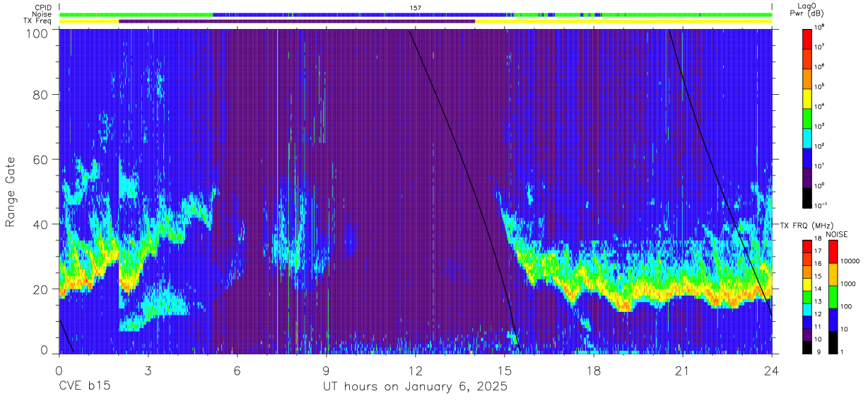
Task: Click the 9 label at TX FRQ legend bottom
Action: point(818,353)
